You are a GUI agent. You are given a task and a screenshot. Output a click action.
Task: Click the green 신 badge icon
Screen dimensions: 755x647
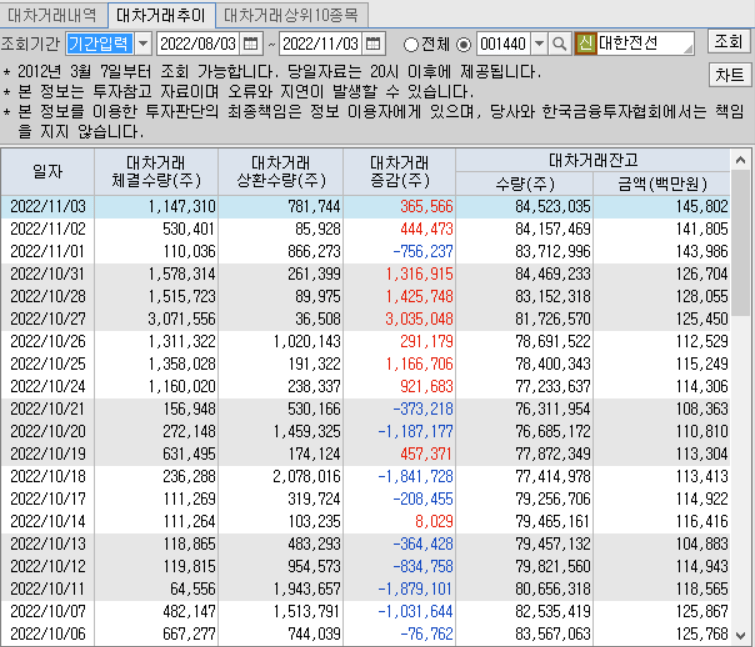586,44
